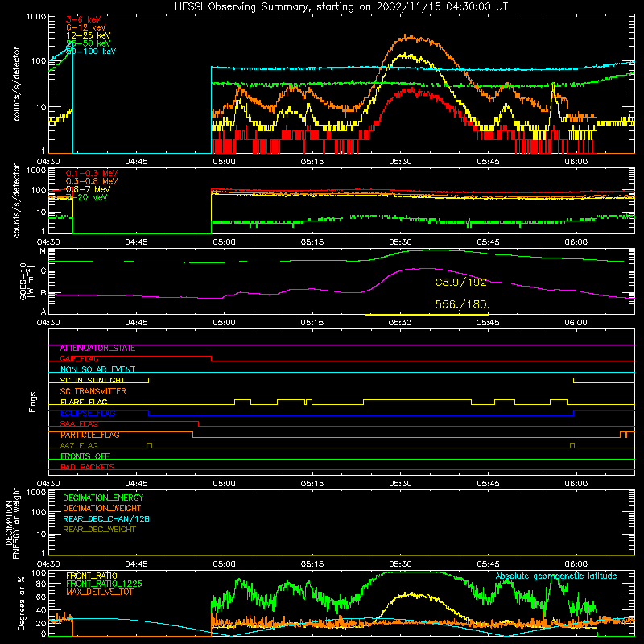This screenshot has height=644, width=644.
Task: Select the SC_IN_SUNLIGHT flag label
Action: (x=93, y=380)
